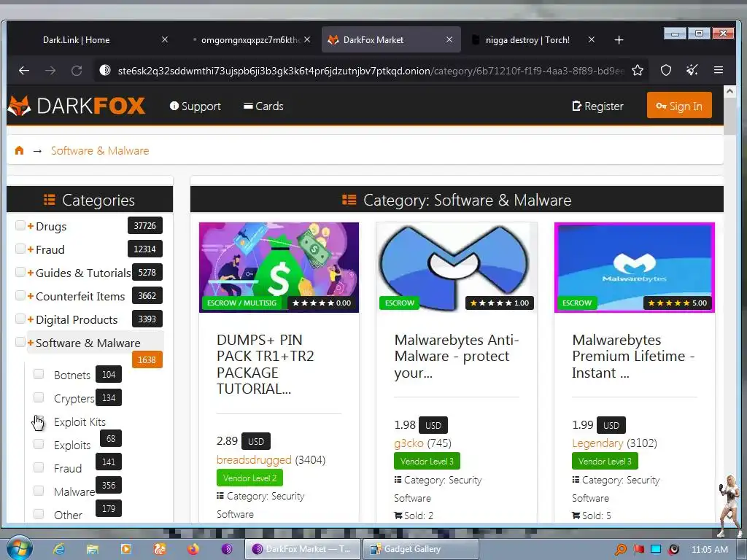This screenshot has width=747, height=560.
Task: Click the red flag Action Center icon
Action: [x=638, y=550]
